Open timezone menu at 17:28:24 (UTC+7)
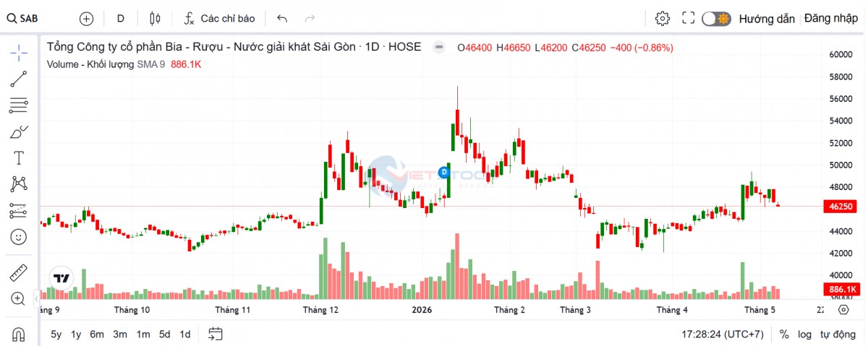The image size is (868, 346). click(x=722, y=334)
